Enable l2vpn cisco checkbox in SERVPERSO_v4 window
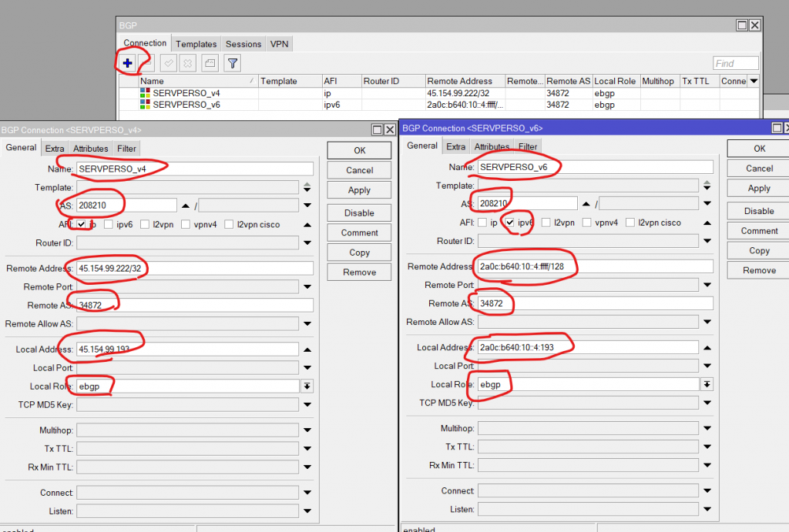The height and width of the screenshot is (532, 789). [229, 224]
